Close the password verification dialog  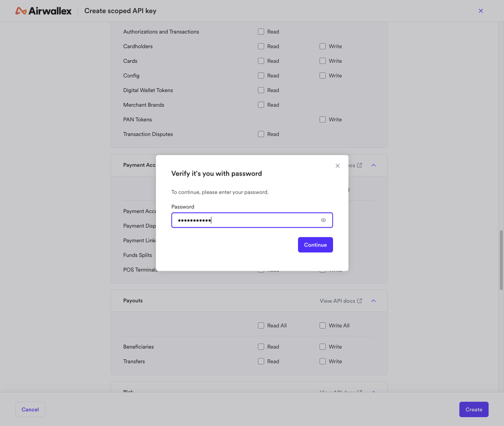338,166
